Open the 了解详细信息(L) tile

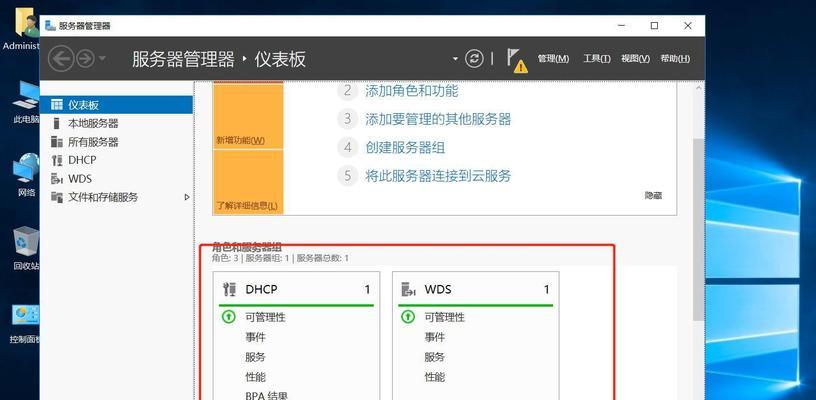click(248, 182)
